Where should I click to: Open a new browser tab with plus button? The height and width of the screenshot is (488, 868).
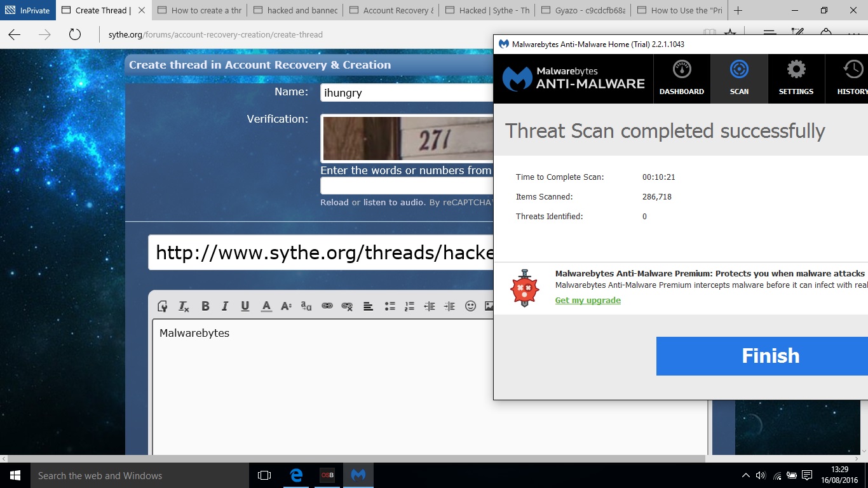738,10
